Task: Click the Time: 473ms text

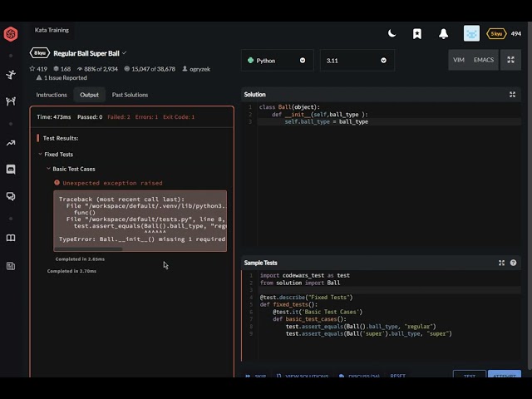Action: (x=54, y=116)
